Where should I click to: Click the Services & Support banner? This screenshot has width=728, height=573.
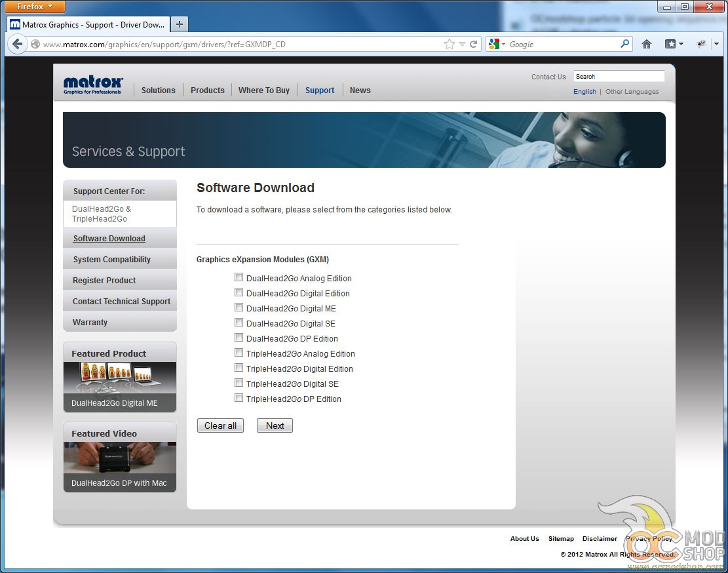(364, 140)
